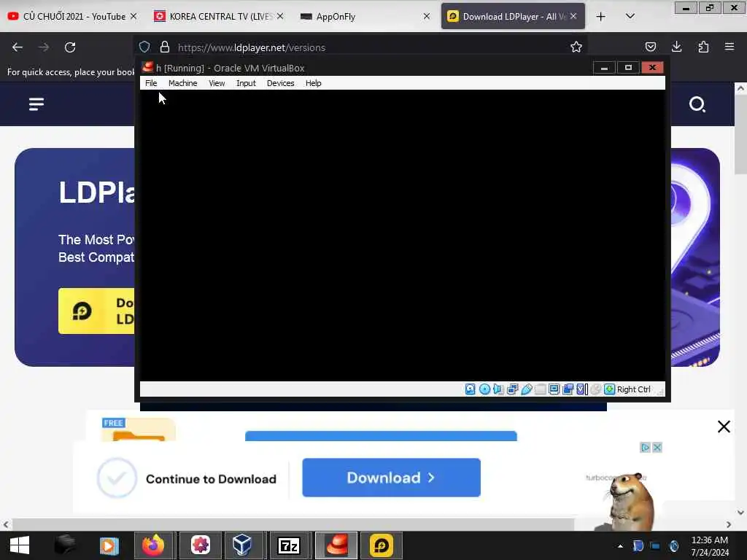The height and width of the screenshot is (560, 747).
Task: Click the hard disk activity icon in VirtualBox status bar
Action: (471, 389)
